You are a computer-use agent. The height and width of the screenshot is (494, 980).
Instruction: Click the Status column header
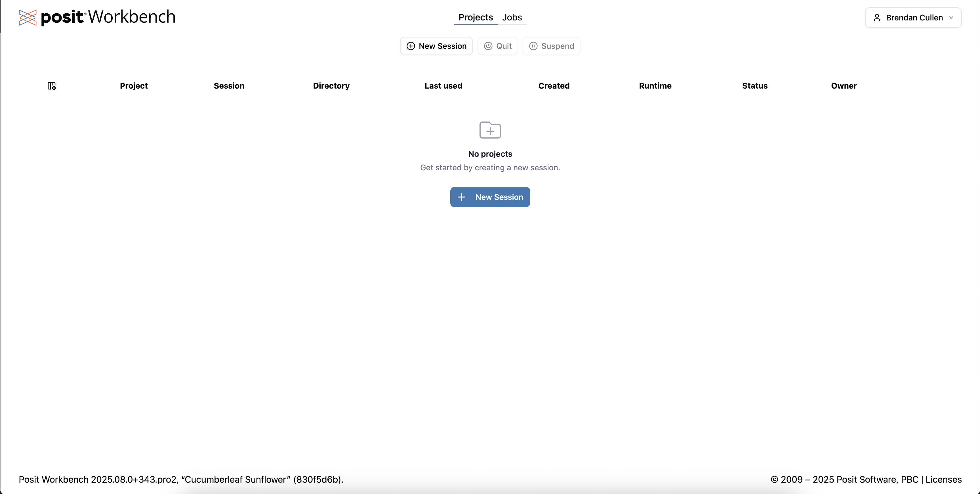(755, 86)
